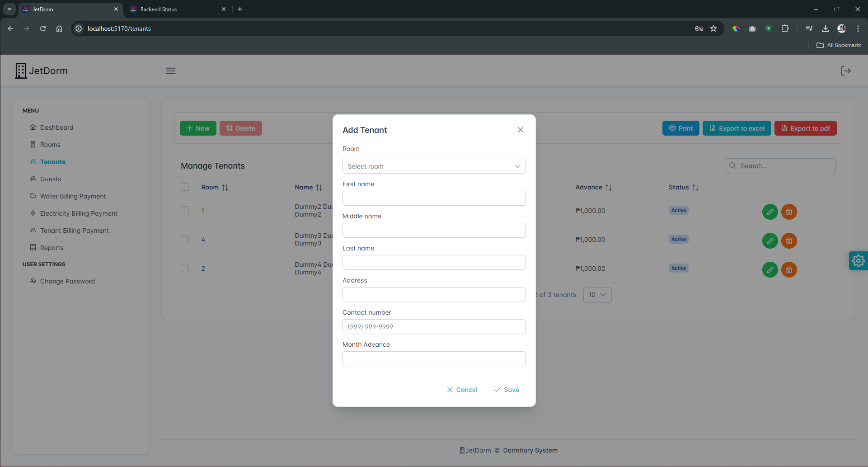Delete the Dummy3 tenant row

(789, 241)
